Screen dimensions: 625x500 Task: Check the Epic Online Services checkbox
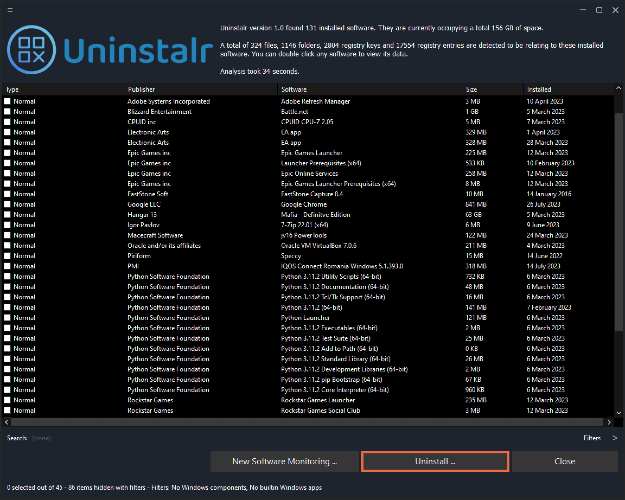7,173
